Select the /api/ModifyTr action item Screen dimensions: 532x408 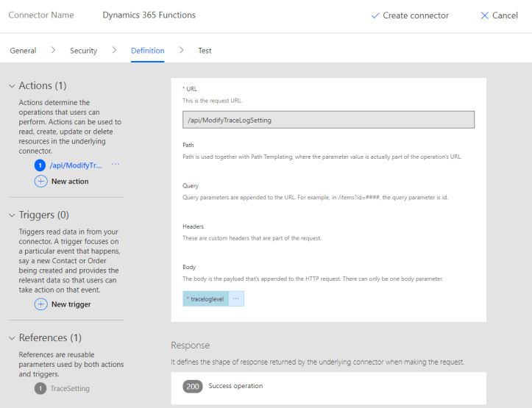[77, 165]
